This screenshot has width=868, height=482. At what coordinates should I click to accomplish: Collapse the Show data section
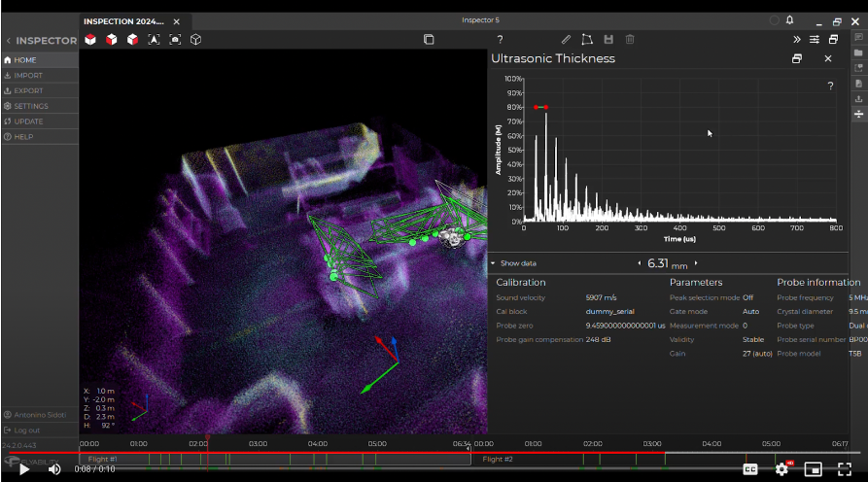(493, 263)
